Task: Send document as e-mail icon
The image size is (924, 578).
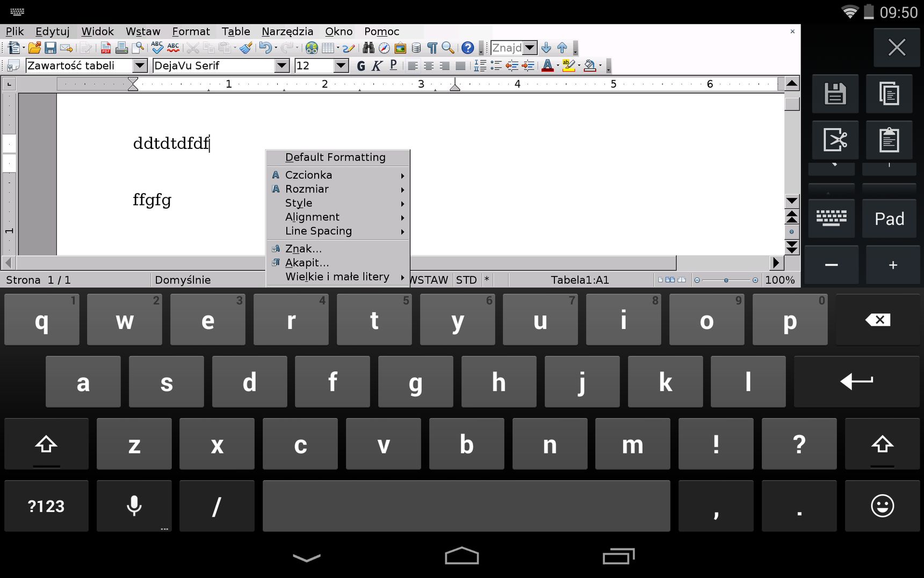Action: pyautogui.click(x=66, y=48)
